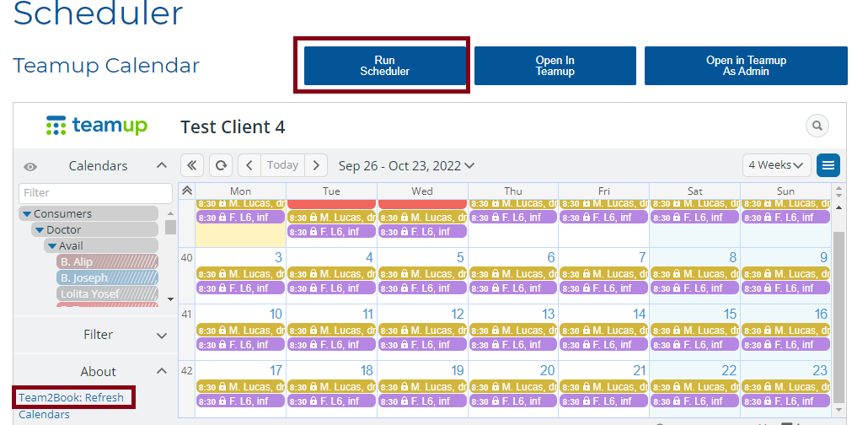Image resolution: width=868 pixels, height=425 pixels.
Task: Open date 12 in the calendar
Action: pos(458,315)
